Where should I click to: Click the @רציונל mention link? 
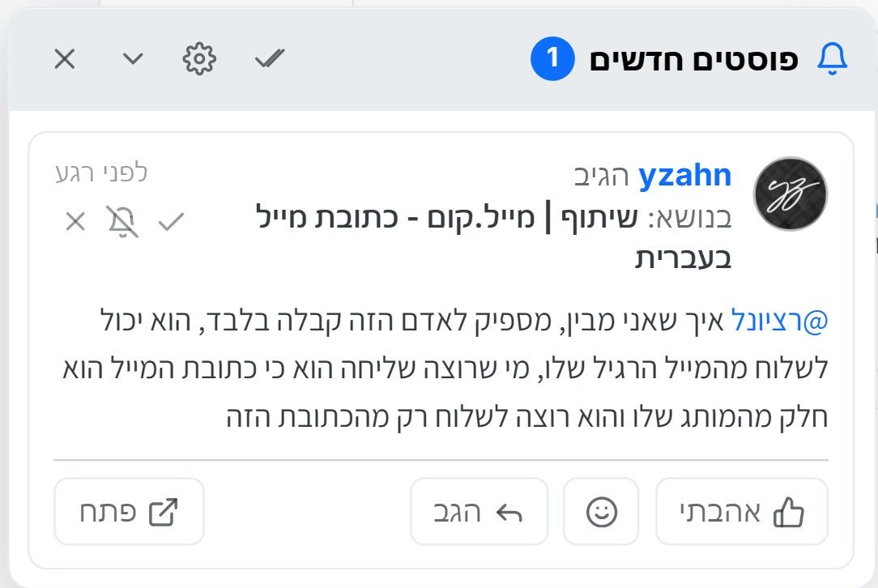(779, 321)
